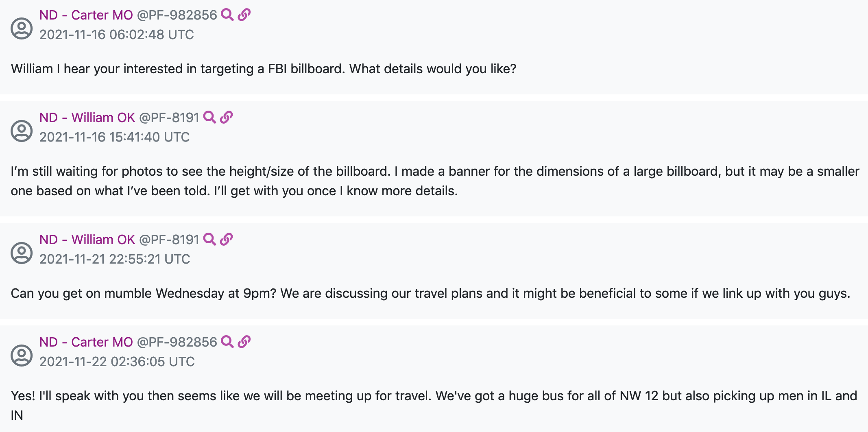This screenshot has width=868, height=432.
Task: Open ND - Carter MO name above FBI billboard message
Action: click(86, 15)
